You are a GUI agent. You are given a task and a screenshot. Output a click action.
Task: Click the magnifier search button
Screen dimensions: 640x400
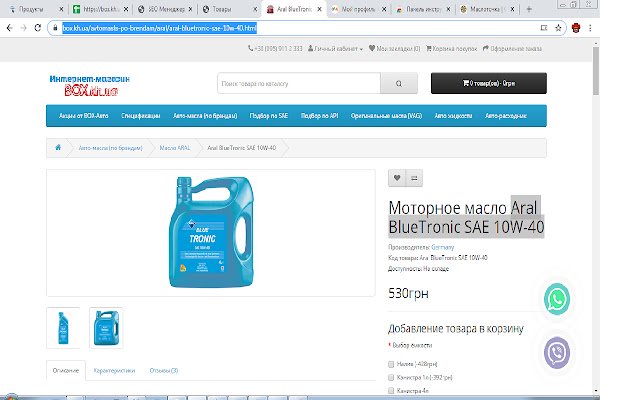point(399,83)
